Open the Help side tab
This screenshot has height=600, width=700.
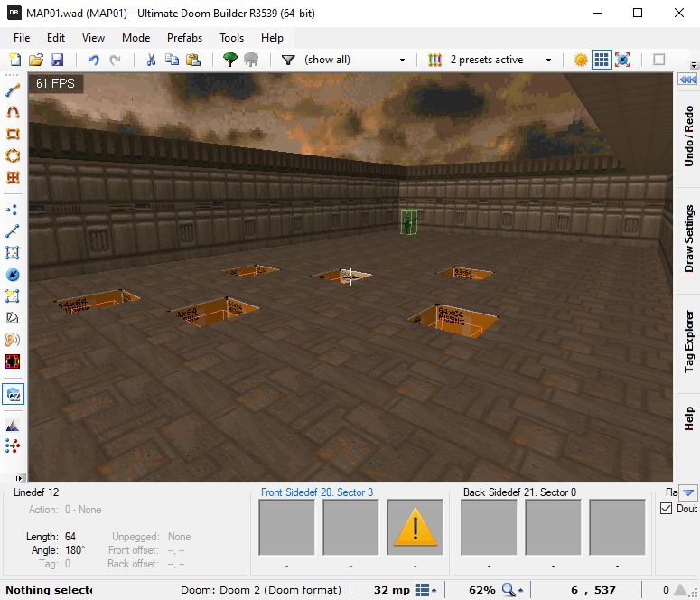pos(688,418)
